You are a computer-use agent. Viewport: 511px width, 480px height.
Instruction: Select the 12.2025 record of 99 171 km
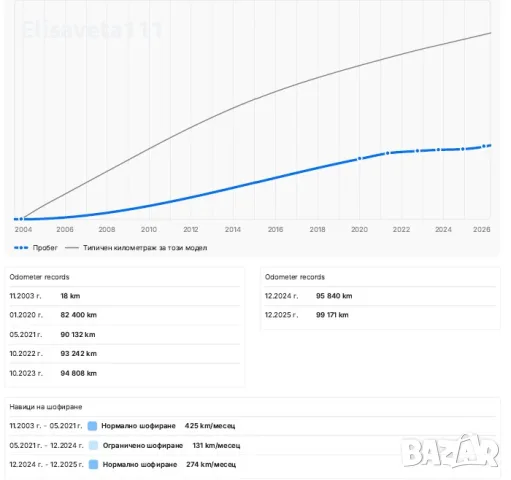coord(380,315)
